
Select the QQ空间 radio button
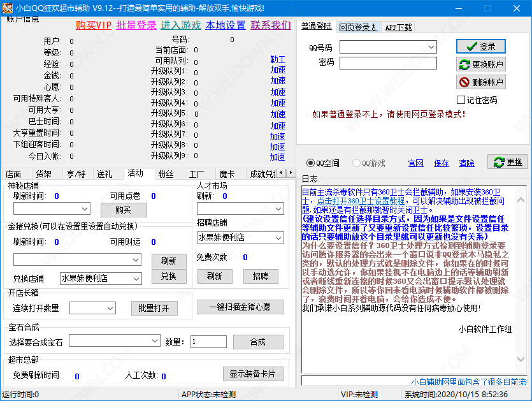tap(310, 163)
